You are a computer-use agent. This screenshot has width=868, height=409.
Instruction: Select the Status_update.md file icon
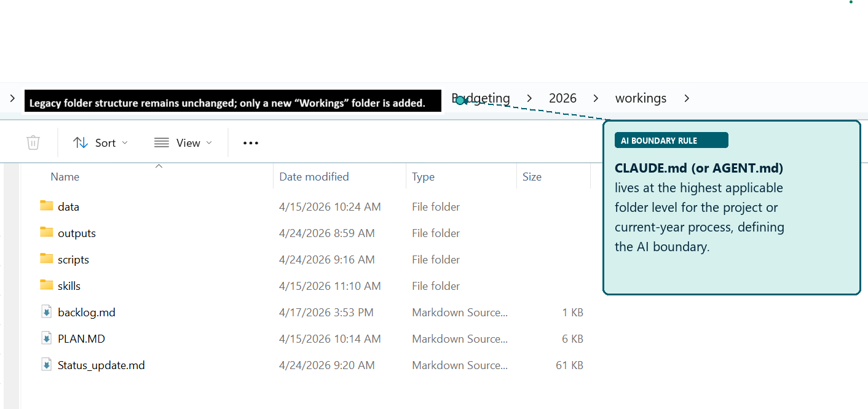[x=47, y=365]
